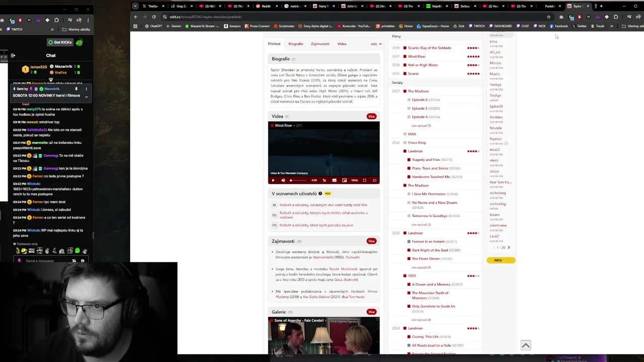Collapse the Kick chat panel

point(13,56)
